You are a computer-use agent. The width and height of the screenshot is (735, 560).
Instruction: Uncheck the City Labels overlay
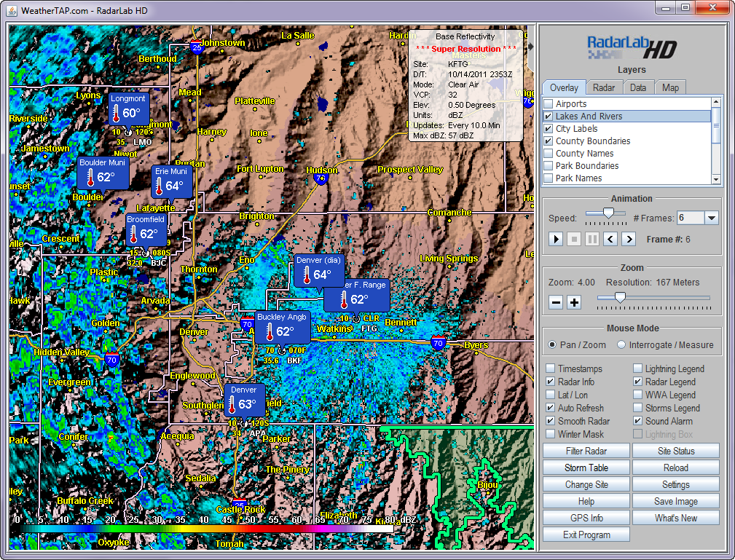click(x=548, y=128)
